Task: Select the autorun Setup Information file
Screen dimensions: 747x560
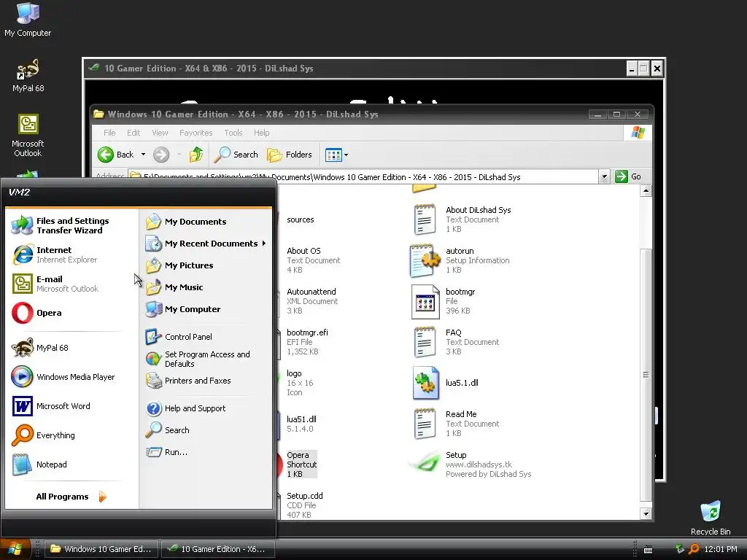Action: (x=460, y=260)
